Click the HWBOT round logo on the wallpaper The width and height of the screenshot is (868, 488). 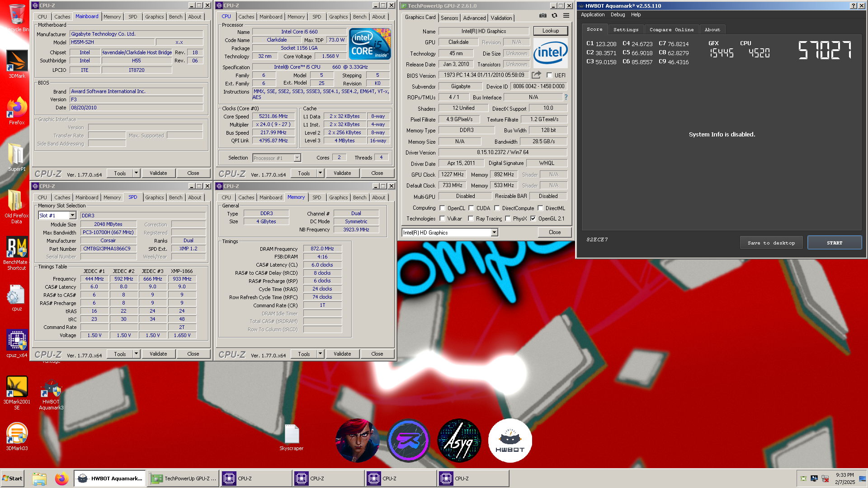click(x=510, y=441)
